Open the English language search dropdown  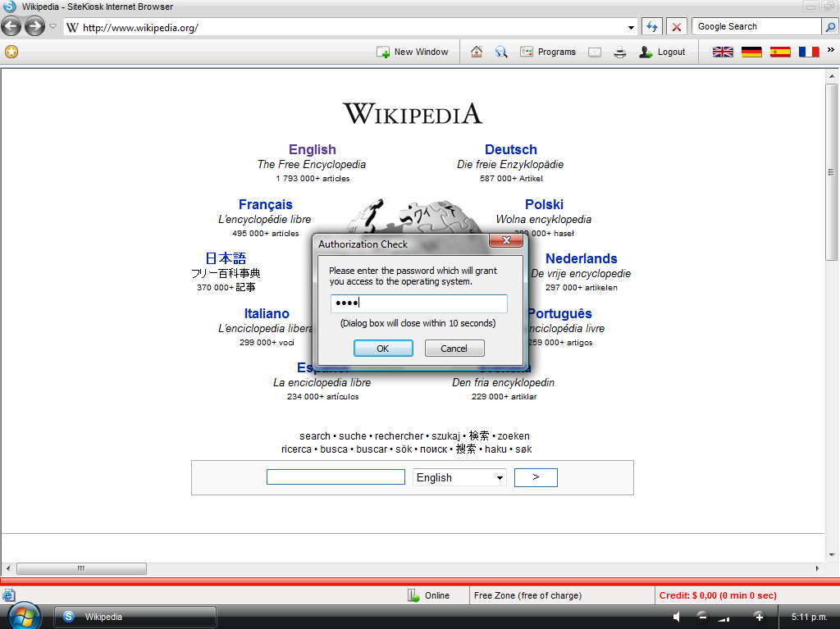coord(459,477)
